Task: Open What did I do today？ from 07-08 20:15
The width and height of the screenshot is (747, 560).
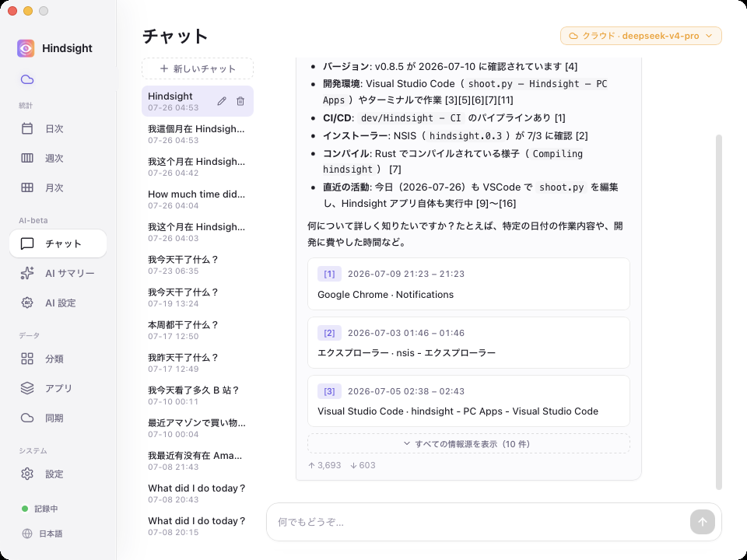Action: pos(197,527)
